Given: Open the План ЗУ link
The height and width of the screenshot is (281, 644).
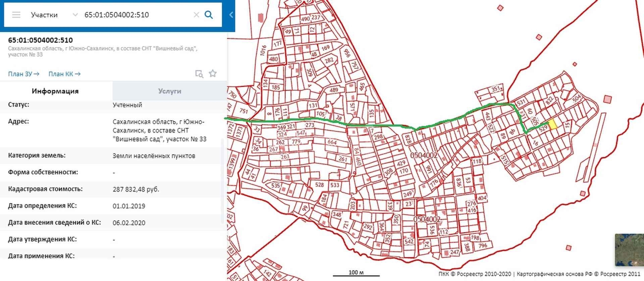Looking at the screenshot, I should pos(23,74).
